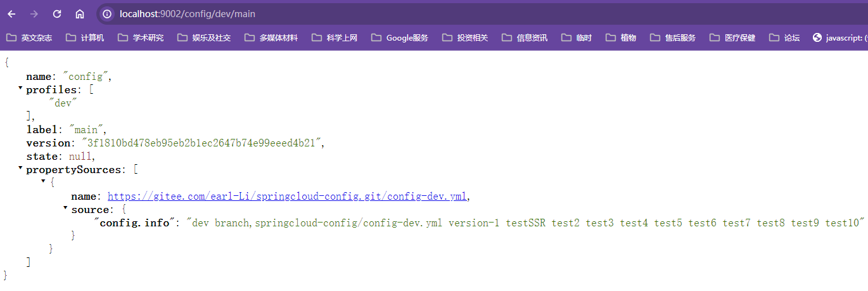Image resolution: width=868 pixels, height=291 pixels.
Task: Open the 计算机 bookmarks folder
Action: tap(85, 38)
